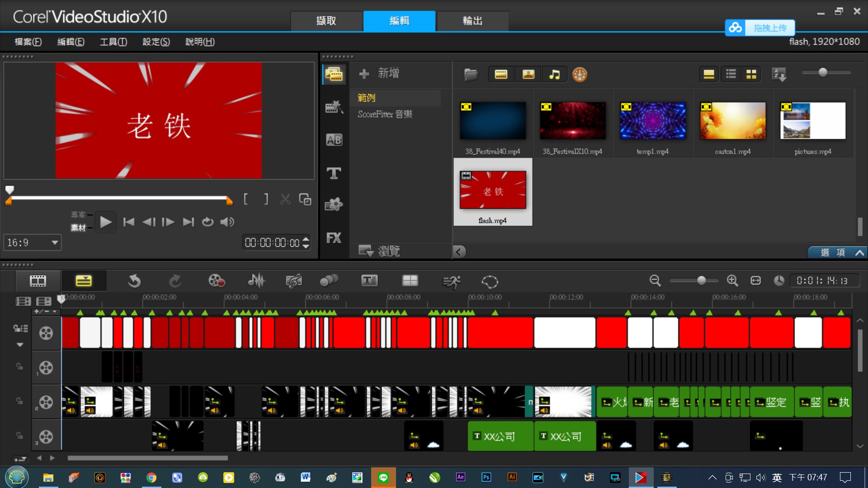The image size is (868, 488).
Task: Open the preview volume control
Action: (x=227, y=222)
